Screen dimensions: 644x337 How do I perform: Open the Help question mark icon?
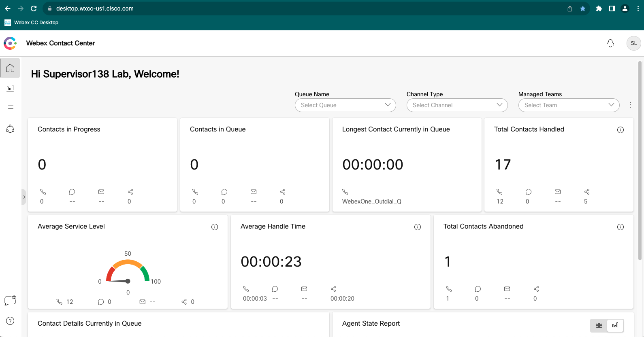tap(10, 321)
